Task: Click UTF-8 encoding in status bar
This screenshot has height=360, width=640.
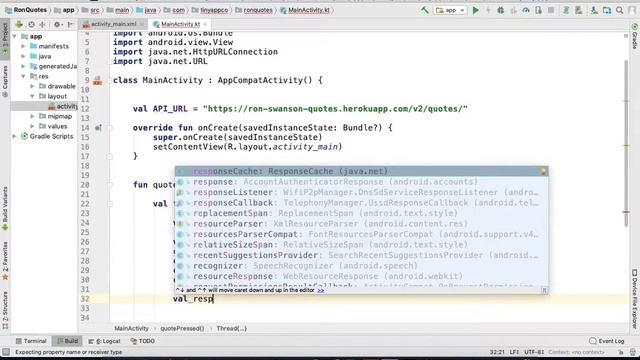Action: (x=534, y=352)
